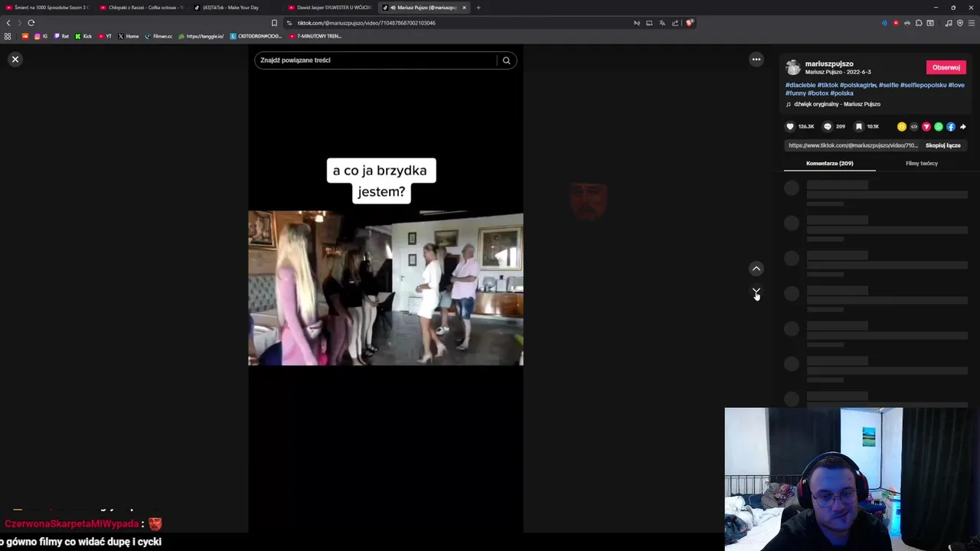Open the X Home bookmark
The width and height of the screenshot is (980, 551).
[x=129, y=36]
